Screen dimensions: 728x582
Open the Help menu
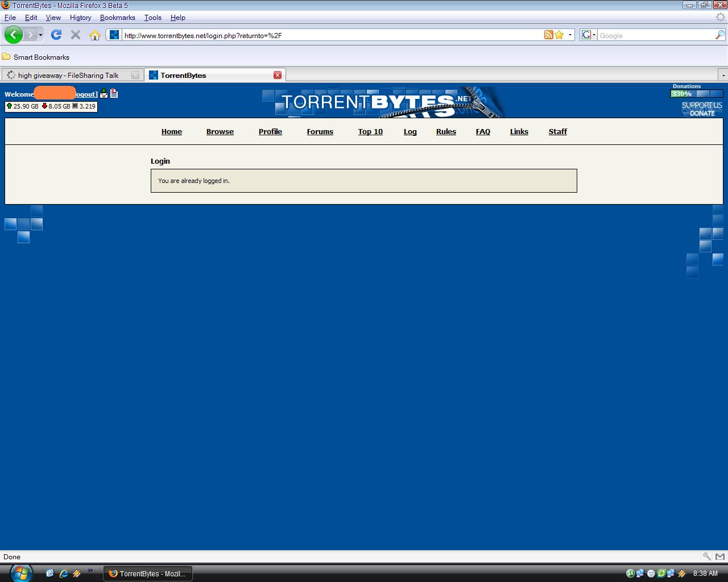(x=178, y=18)
